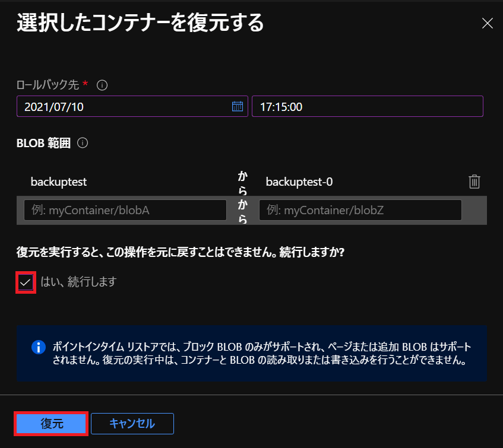The image size is (503, 448).
Task: Click the ポイントインタイム リストア notice text
Action: point(261,354)
